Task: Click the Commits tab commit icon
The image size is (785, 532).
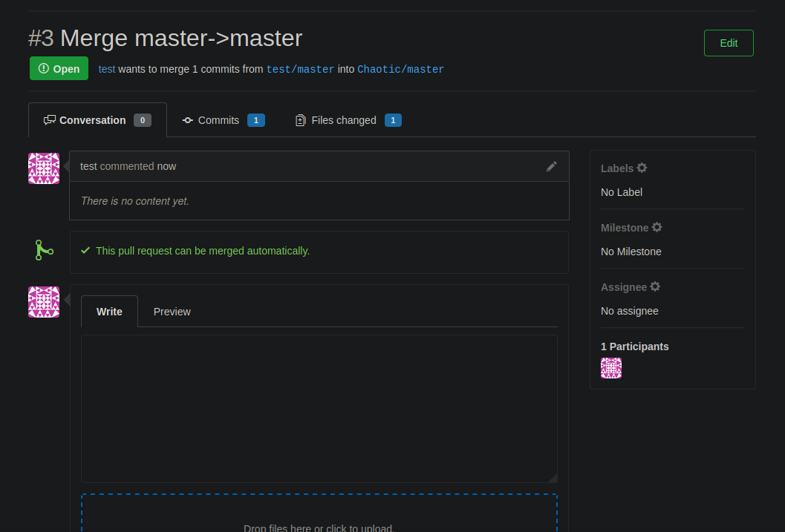Action: (x=188, y=120)
